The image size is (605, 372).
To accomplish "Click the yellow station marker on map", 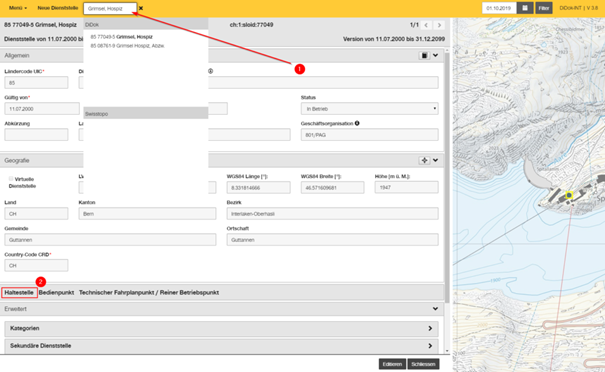I will pos(569,195).
